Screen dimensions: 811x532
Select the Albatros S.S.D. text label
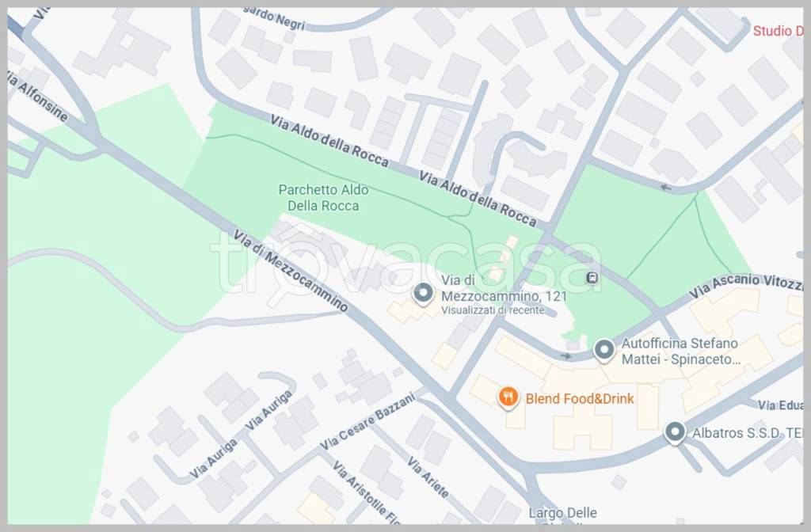click(x=748, y=433)
